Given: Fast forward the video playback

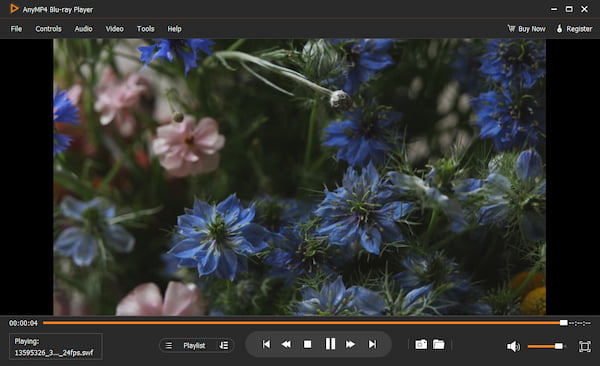Looking at the screenshot, I should [350, 344].
